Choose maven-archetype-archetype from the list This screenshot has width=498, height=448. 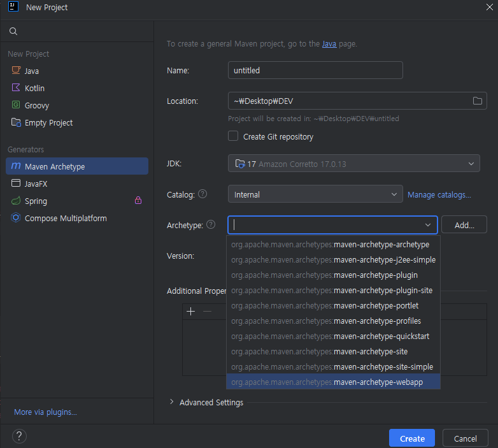tap(333, 244)
